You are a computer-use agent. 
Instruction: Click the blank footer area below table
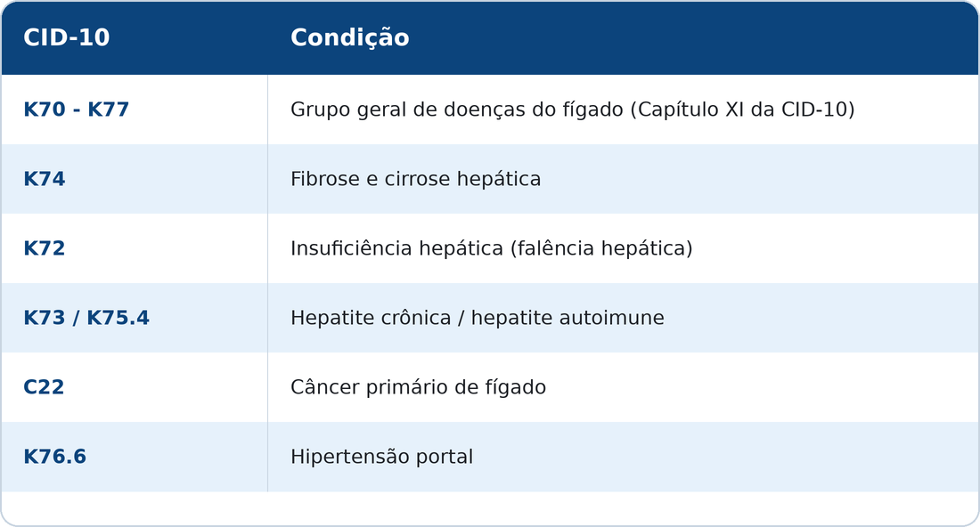pos(490,508)
